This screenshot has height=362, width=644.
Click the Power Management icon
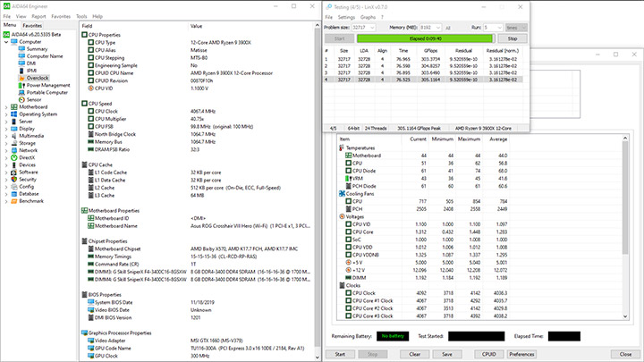(x=21, y=83)
